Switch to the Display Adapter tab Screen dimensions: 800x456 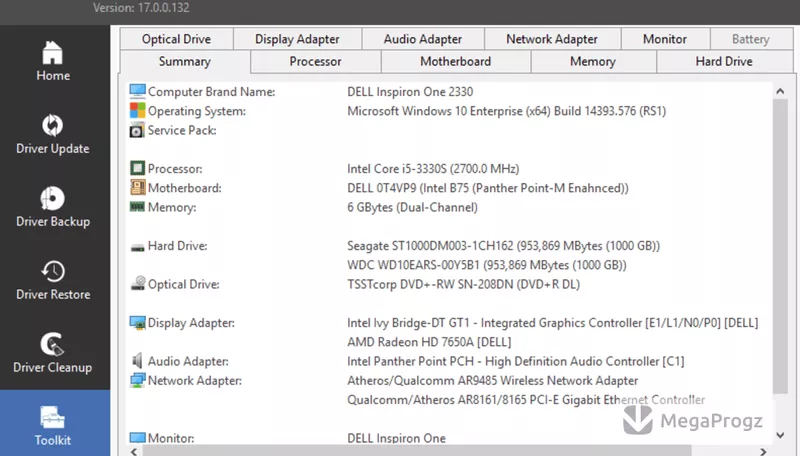point(297,39)
